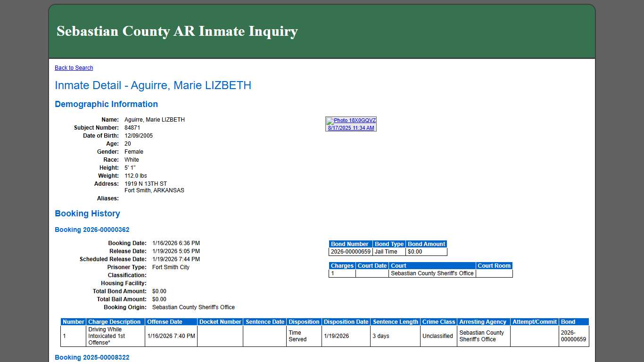Click the Docket Number column header
644x362 pixels.
click(220, 321)
